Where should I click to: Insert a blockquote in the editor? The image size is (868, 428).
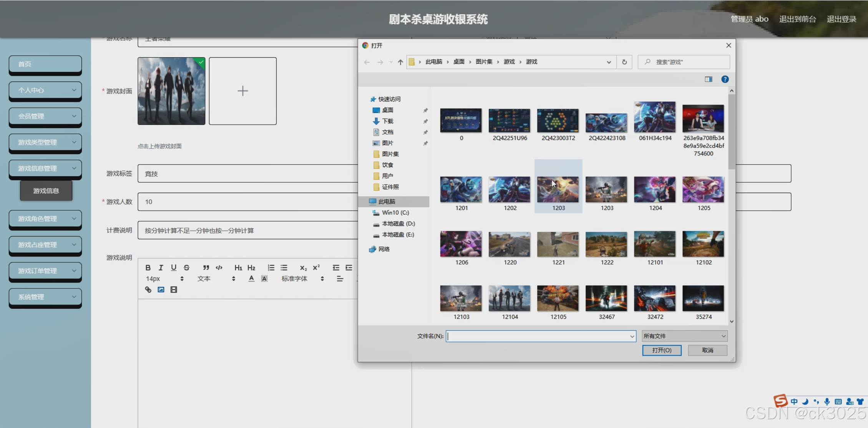[206, 268]
